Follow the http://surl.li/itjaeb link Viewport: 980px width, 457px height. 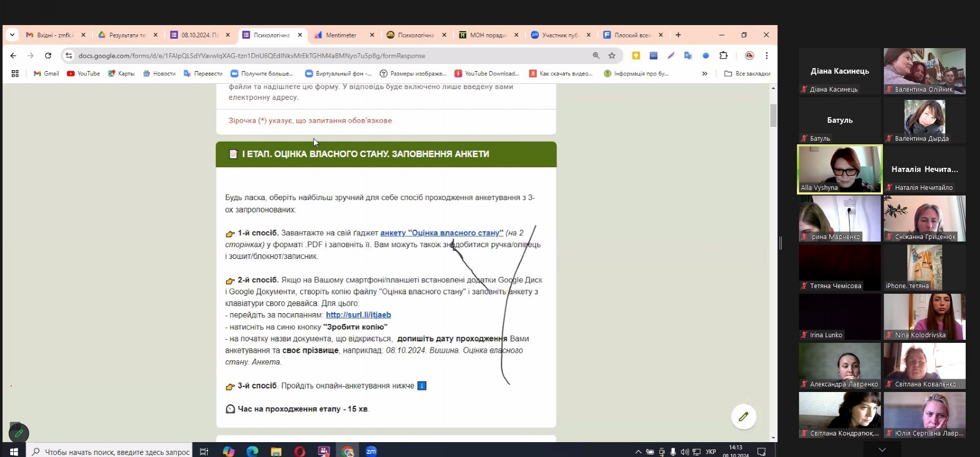(x=358, y=315)
